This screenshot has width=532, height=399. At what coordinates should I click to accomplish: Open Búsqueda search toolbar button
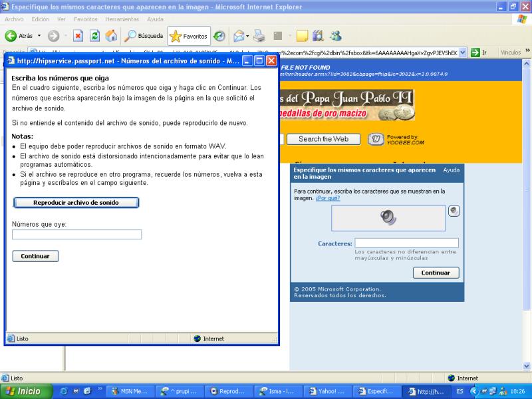[143, 36]
